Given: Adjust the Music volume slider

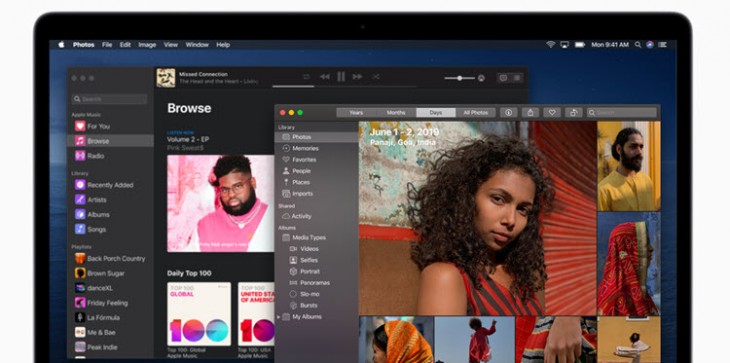Looking at the screenshot, I should (x=460, y=78).
